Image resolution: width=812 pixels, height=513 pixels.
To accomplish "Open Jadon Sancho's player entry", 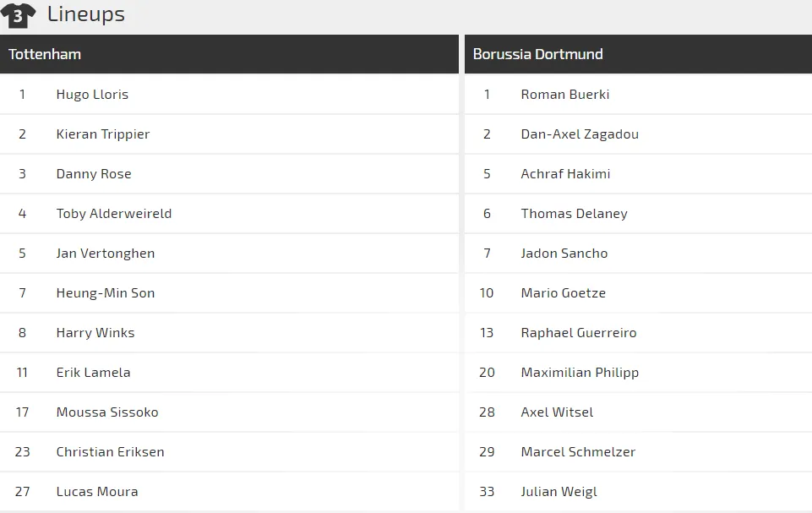I will pyautogui.click(x=564, y=254).
